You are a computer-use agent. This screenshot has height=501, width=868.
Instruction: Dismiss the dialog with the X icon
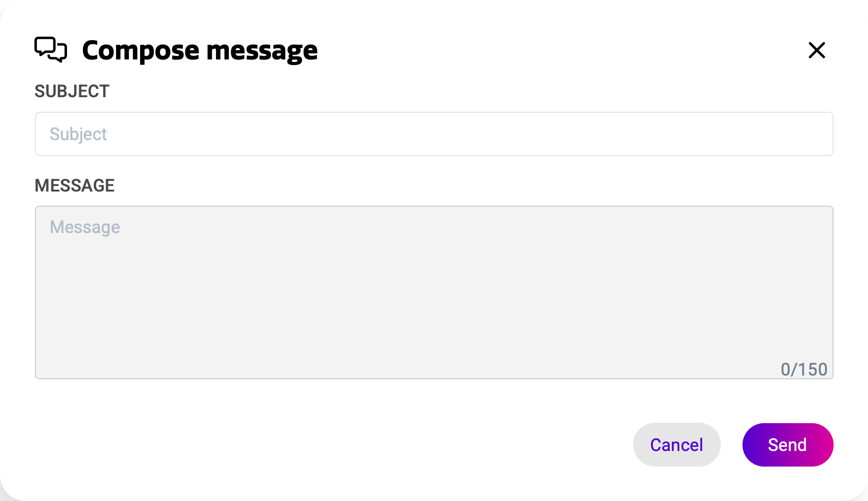coord(817,50)
